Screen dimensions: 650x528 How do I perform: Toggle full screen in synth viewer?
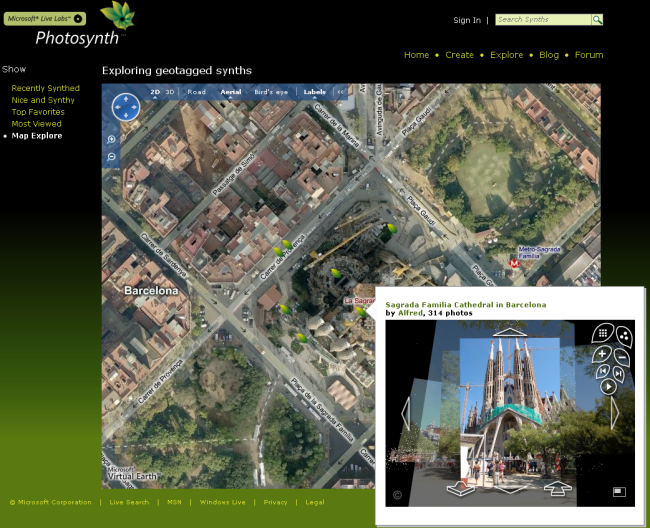point(619,492)
